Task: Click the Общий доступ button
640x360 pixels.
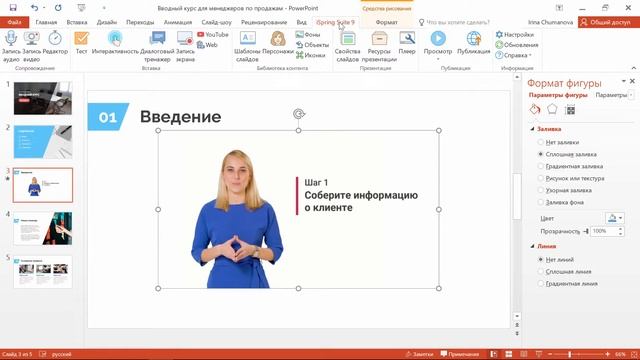Action: [609, 22]
